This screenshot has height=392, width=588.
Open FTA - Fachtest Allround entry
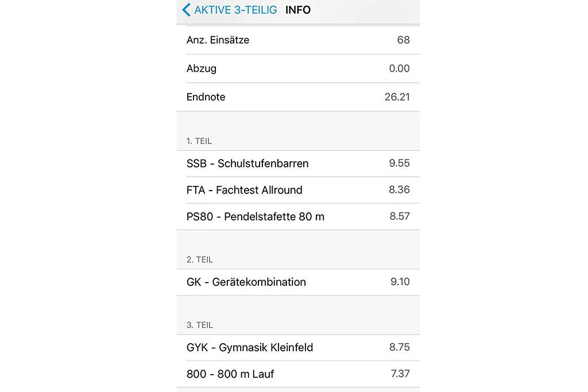tap(298, 191)
